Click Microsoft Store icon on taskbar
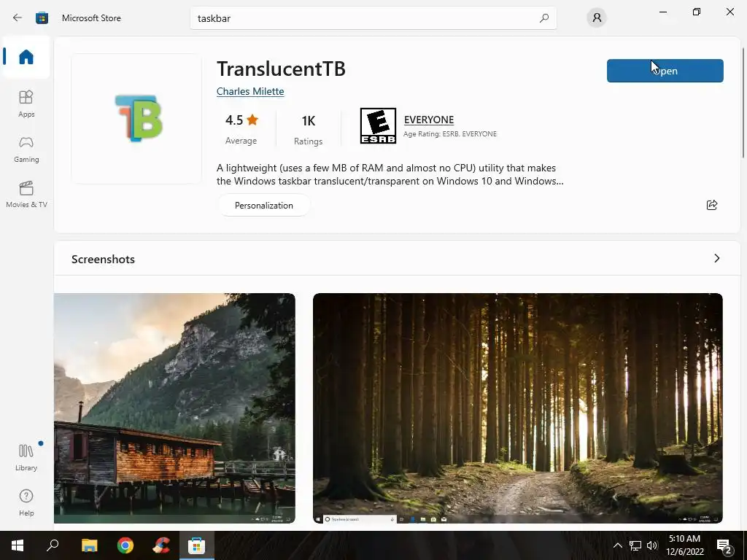747x560 pixels. [196, 545]
